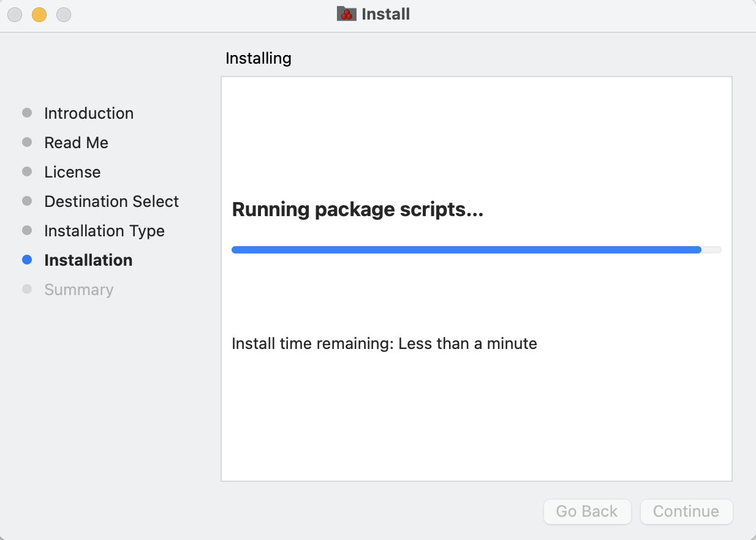
Task: Select the Installation Type step label
Action: 104,231
